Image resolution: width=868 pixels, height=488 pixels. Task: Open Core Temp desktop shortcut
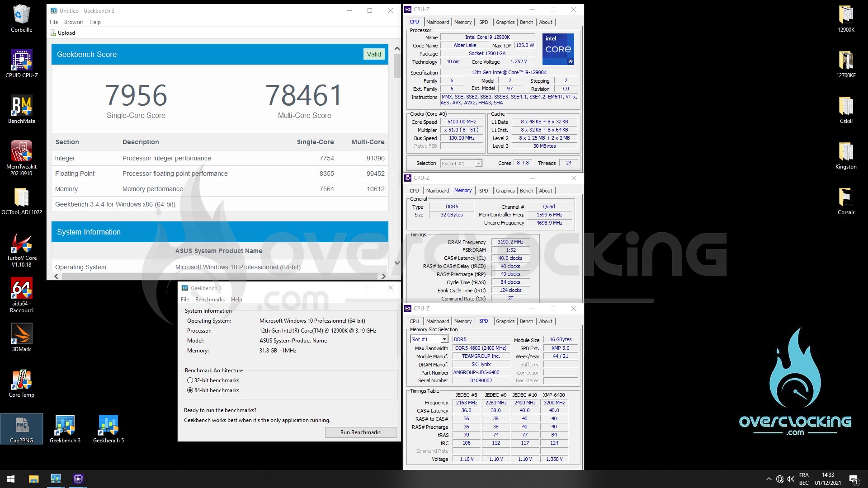coord(21,384)
